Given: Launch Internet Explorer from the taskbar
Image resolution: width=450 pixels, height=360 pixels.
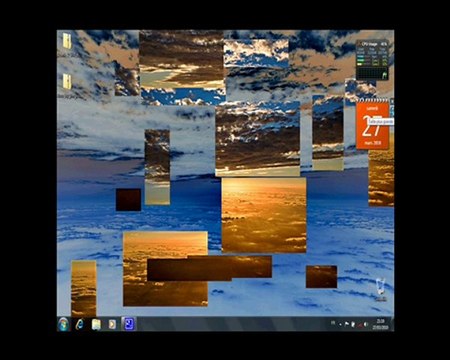Looking at the screenshot, I should pyautogui.click(x=80, y=324).
